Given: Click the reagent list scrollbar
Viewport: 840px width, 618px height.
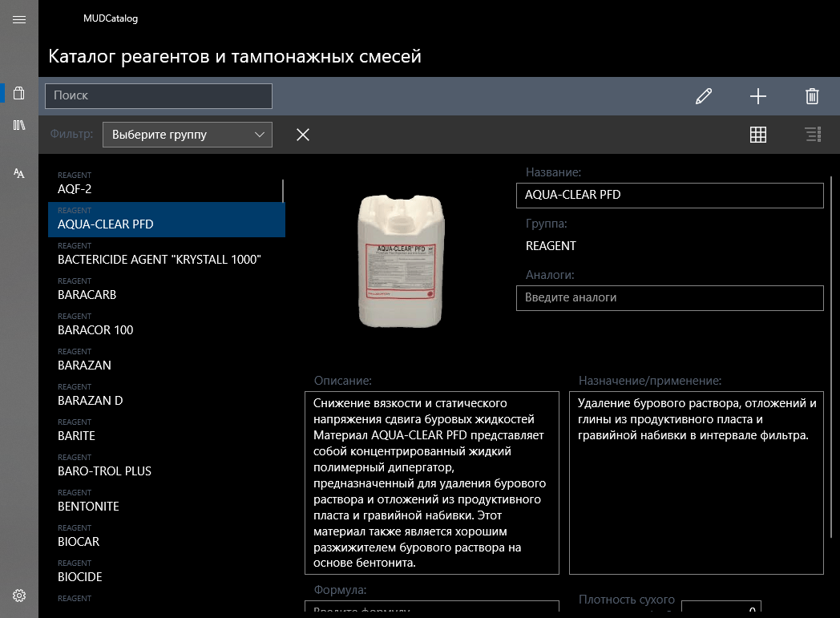Looking at the screenshot, I should [x=283, y=192].
